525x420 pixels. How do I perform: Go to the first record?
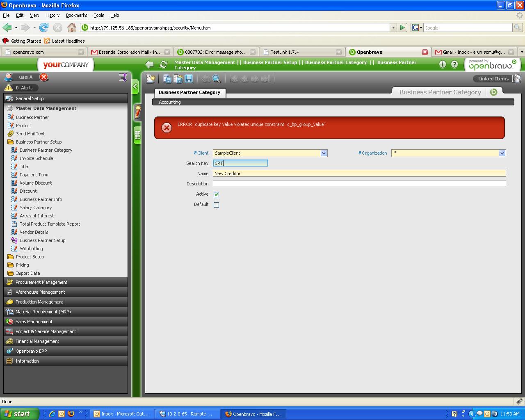(234, 79)
